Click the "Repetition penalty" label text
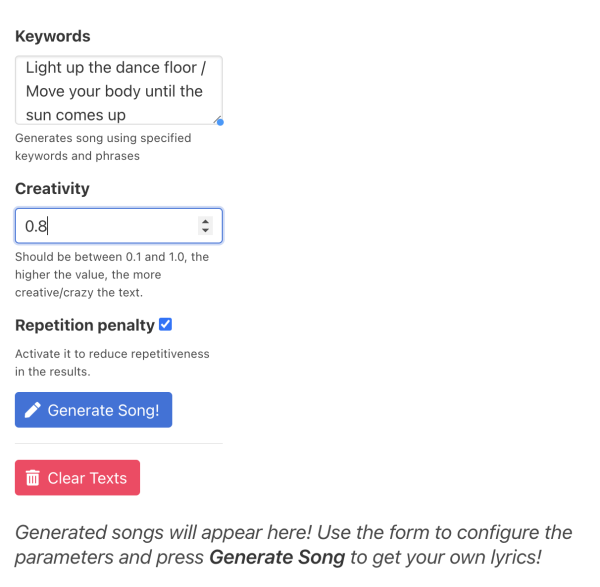This screenshot has width=600, height=587. click(x=85, y=325)
